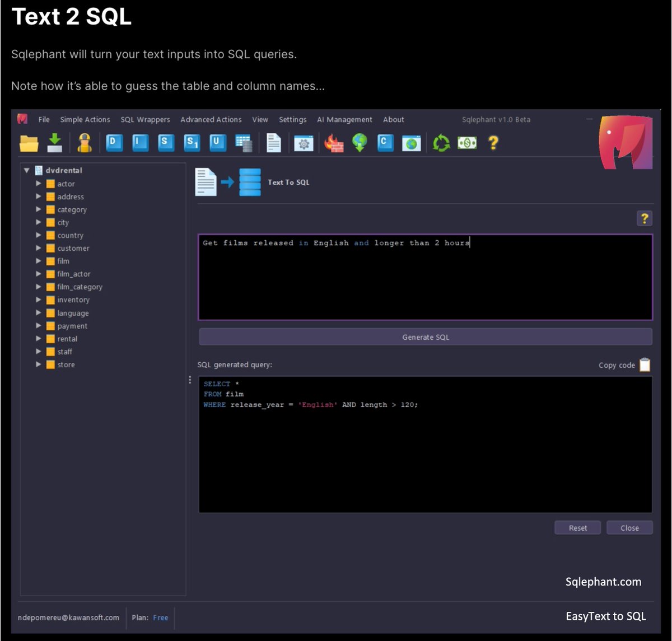Open the Advanced Actions menu
This screenshot has width=672, height=641.
[211, 119]
